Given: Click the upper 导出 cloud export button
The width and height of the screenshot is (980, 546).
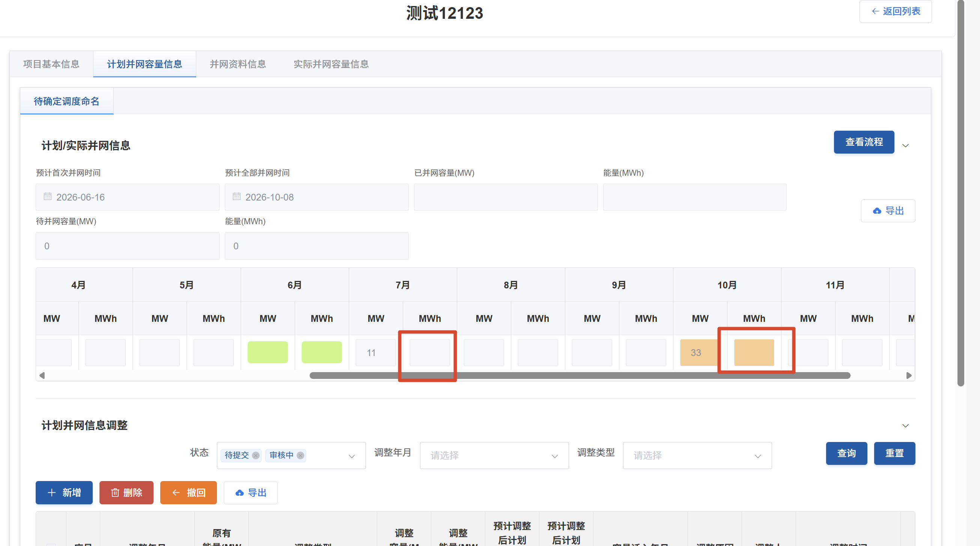Looking at the screenshot, I should [888, 211].
